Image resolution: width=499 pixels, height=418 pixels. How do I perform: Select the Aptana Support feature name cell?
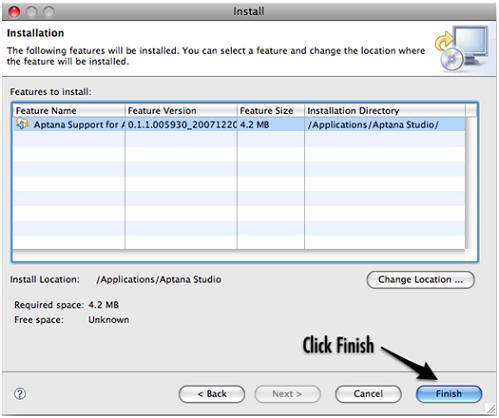tap(69, 124)
